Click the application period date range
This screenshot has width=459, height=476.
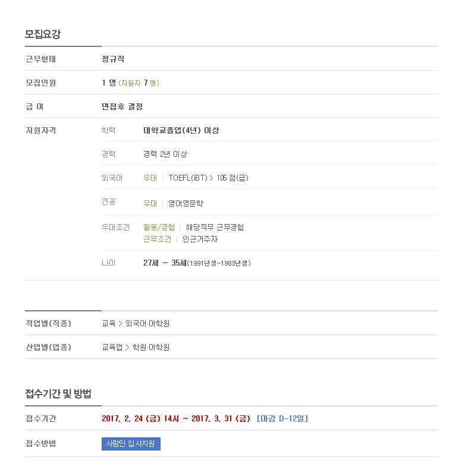point(176,418)
